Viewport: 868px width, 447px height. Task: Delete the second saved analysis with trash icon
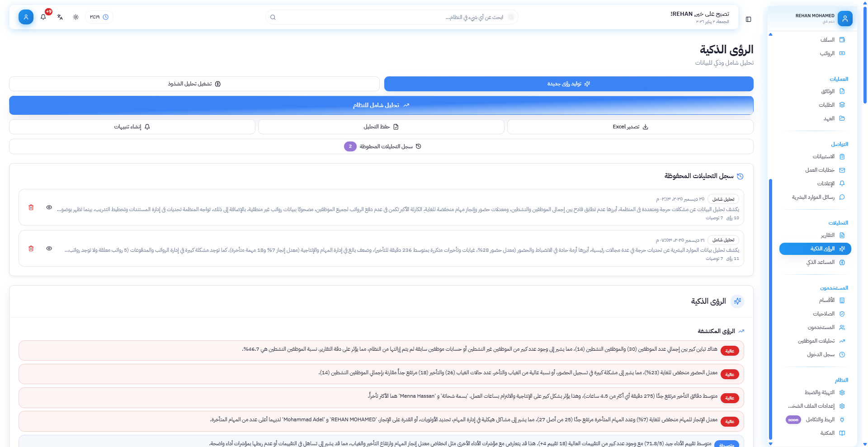pos(31,249)
